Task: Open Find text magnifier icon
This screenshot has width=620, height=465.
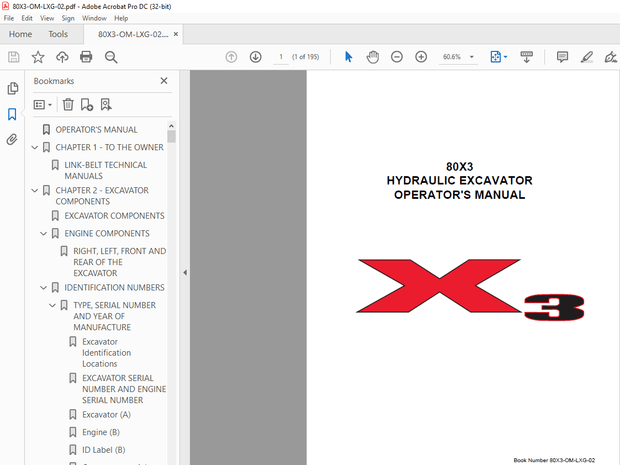Action: click(111, 57)
